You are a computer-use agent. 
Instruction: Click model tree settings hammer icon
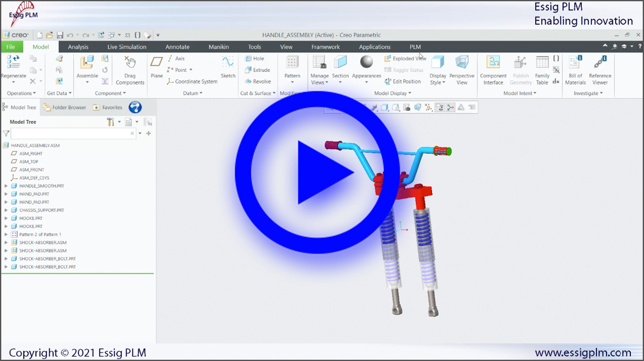[110, 122]
